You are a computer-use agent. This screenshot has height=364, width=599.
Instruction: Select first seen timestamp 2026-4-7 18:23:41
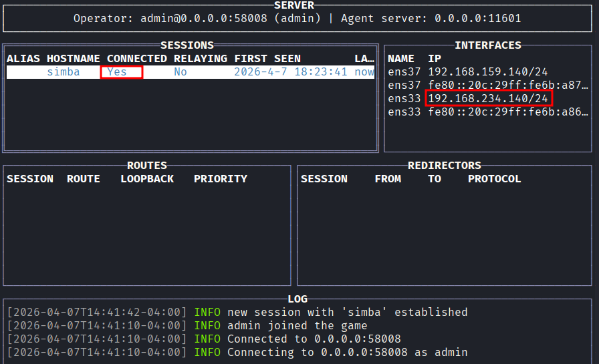291,72
